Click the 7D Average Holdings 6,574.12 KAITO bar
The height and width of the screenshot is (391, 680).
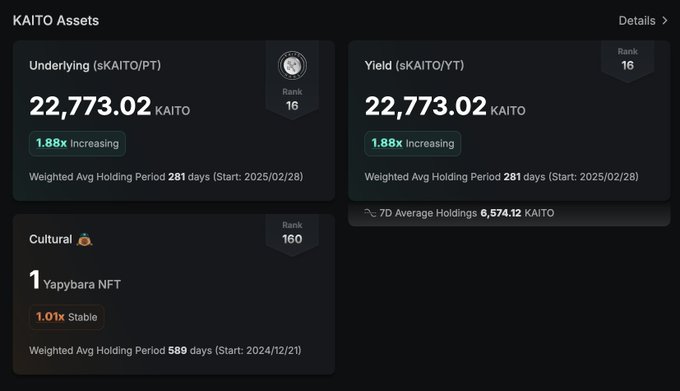[509, 213]
